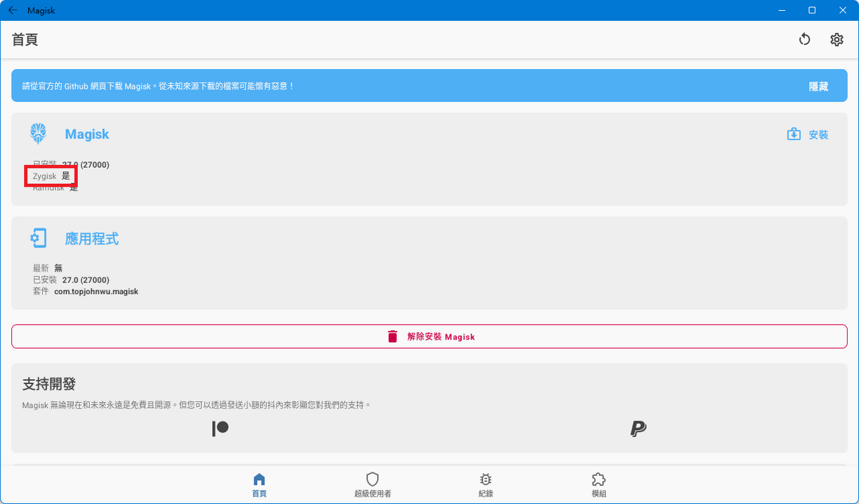Click the Github download warning text

tap(158, 87)
